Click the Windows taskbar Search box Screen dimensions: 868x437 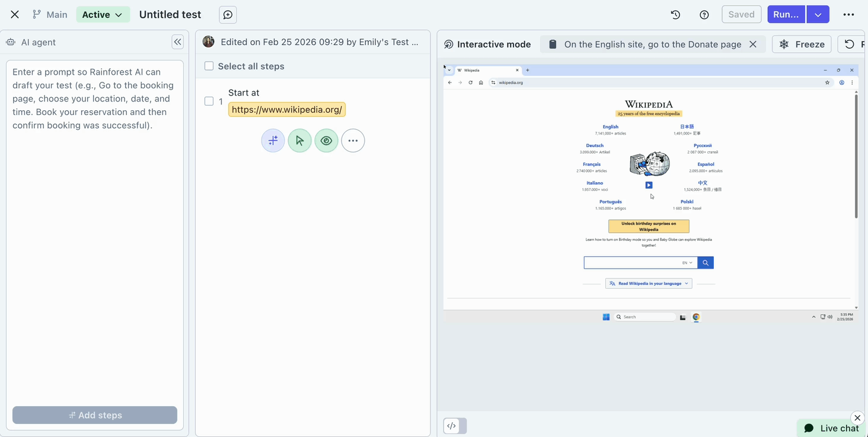[644, 317]
